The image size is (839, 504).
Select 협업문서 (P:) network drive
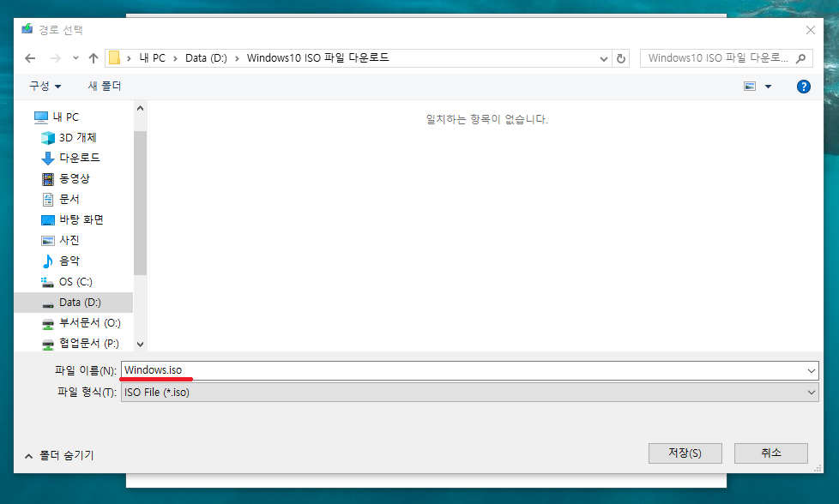coord(89,343)
